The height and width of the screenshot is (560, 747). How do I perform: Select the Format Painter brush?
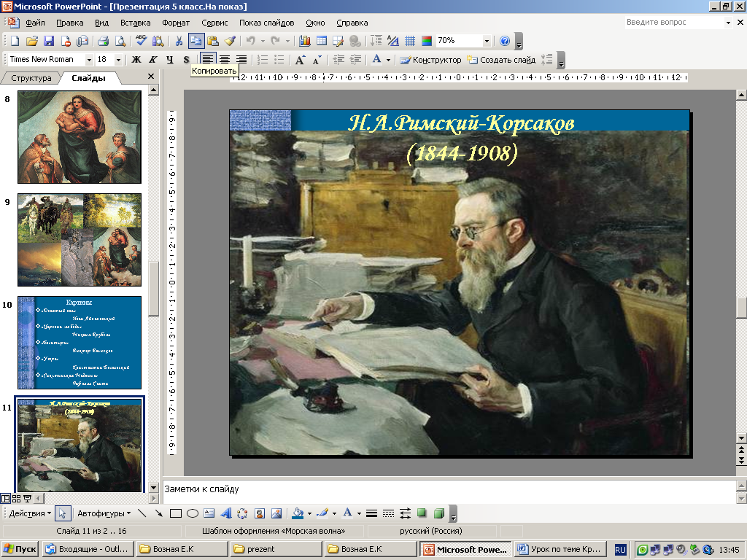[x=230, y=41]
